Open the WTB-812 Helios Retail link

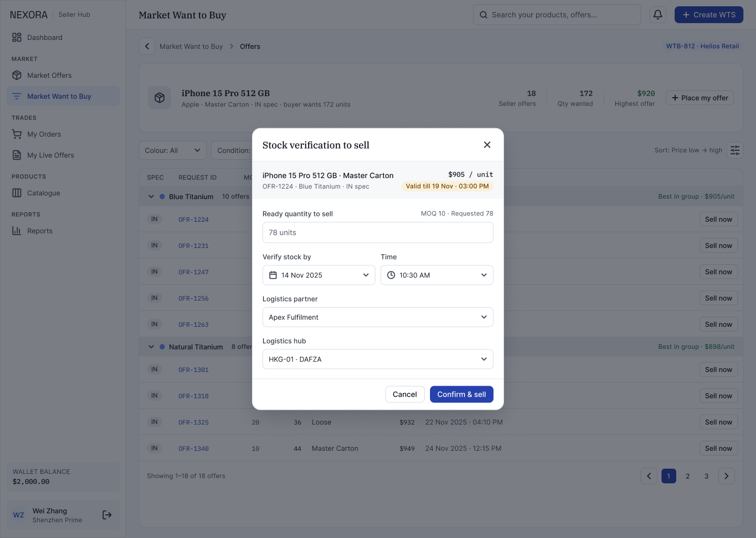coord(702,46)
